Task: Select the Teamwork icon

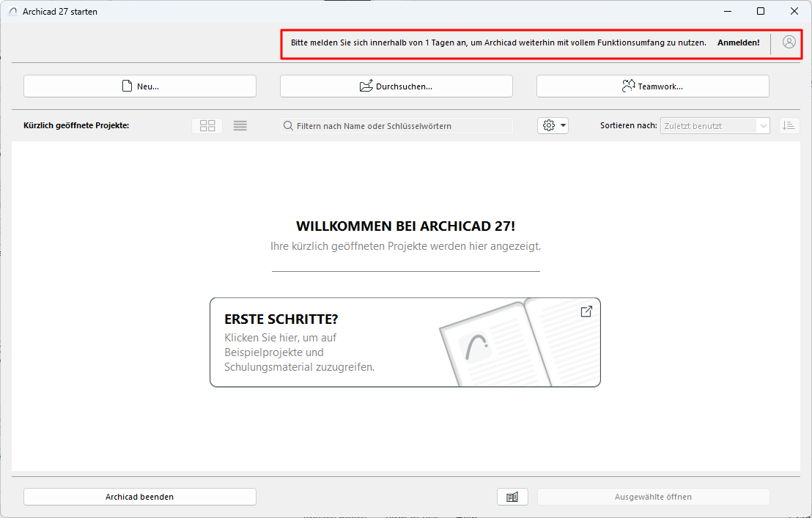Action: 628,86
